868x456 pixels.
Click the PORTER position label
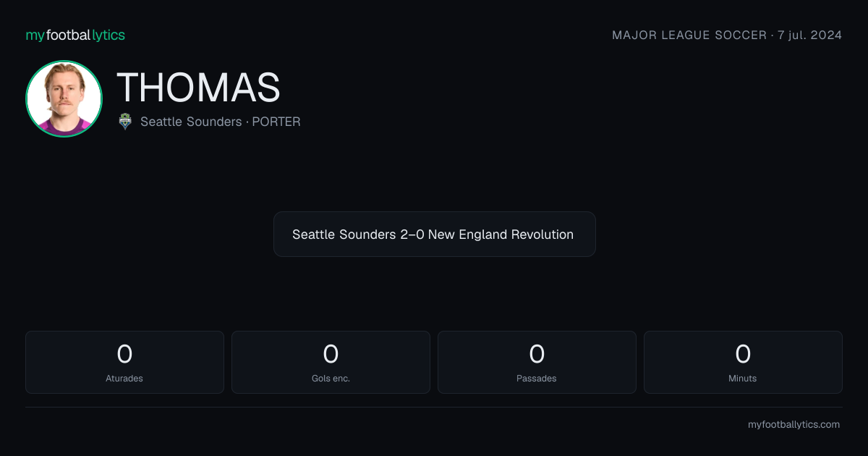276,122
